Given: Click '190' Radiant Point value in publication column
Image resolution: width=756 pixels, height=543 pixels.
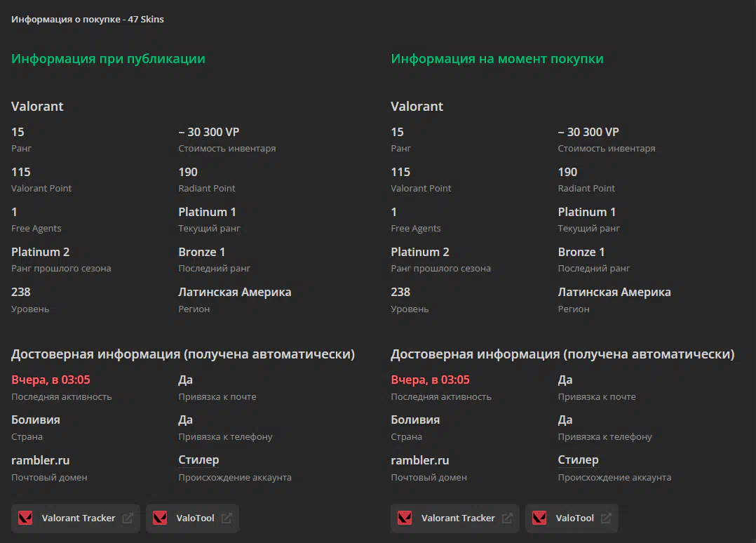Looking at the screenshot, I should tap(188, 172).
